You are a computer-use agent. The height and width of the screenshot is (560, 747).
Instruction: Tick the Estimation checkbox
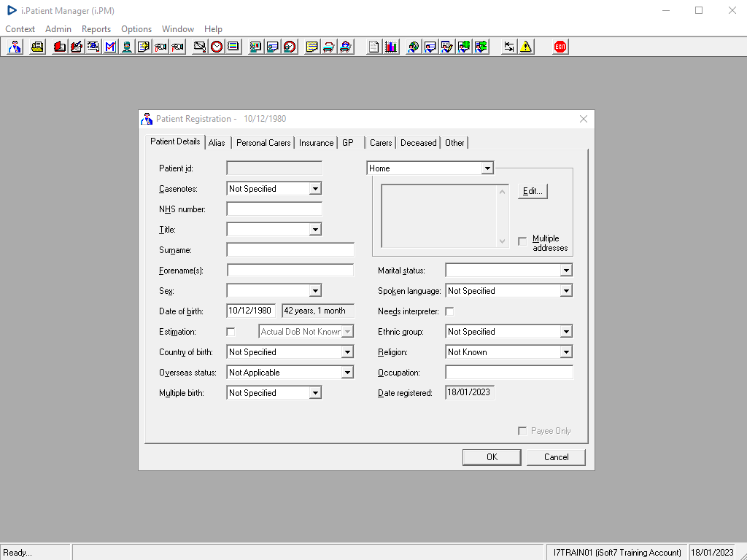231,332
